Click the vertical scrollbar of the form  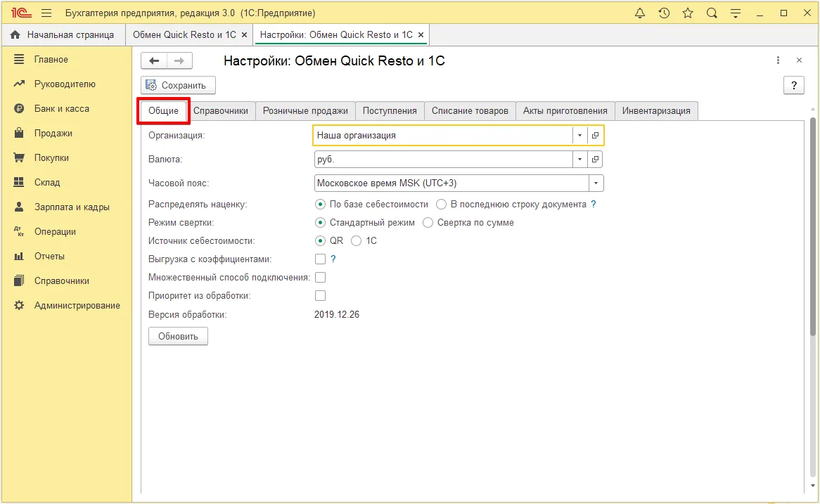click(813, 226)
